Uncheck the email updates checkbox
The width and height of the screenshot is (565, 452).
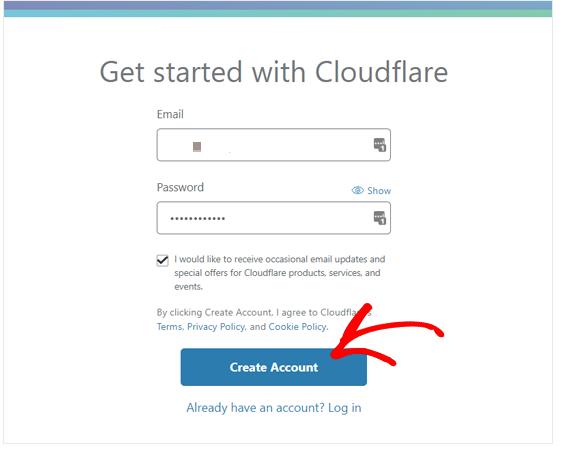click(x=163, y=260)
